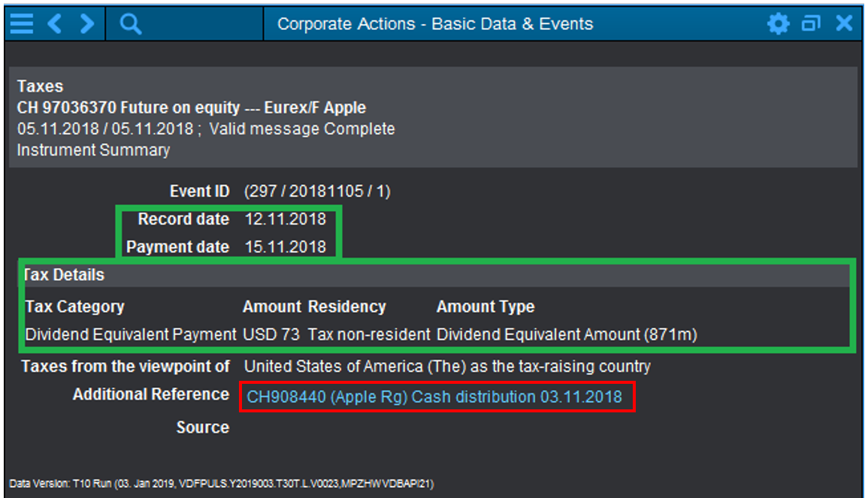Open the hamburger menu icon
The image size is (868, 498).
pyautogui.click(x=22, y=24)
